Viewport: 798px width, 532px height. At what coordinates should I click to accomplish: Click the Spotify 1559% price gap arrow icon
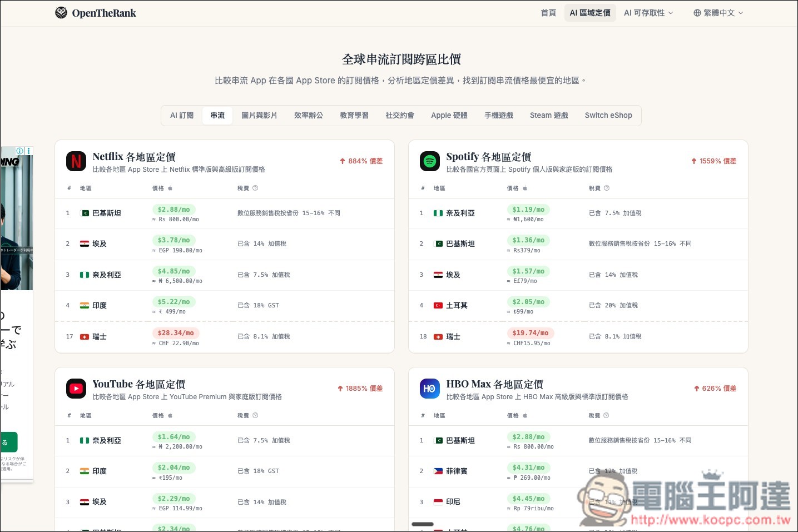coord(694,161)
